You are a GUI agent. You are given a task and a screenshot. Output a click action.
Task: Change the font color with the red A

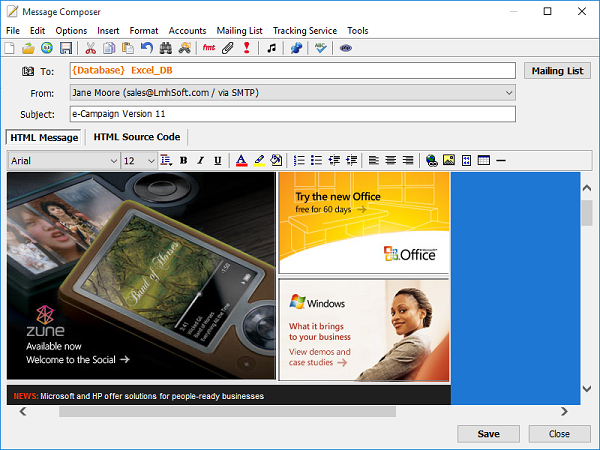coord(241,160)
